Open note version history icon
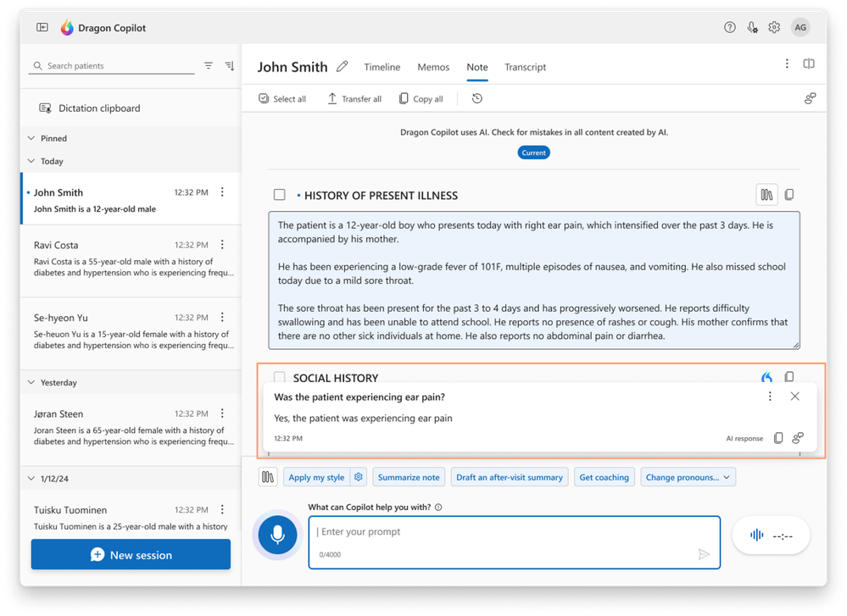This screenshot has height=616, width=847. pyautogui.click(x=477, y=98)
